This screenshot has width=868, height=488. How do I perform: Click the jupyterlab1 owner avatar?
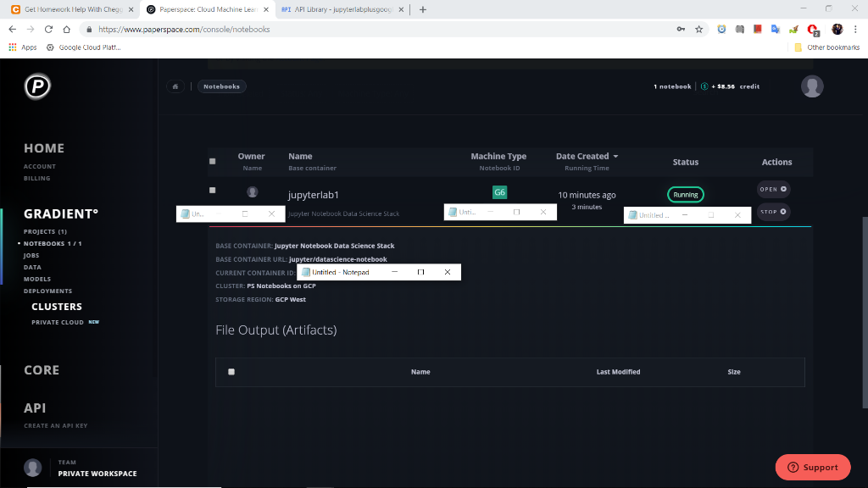[x=253, y=192]
